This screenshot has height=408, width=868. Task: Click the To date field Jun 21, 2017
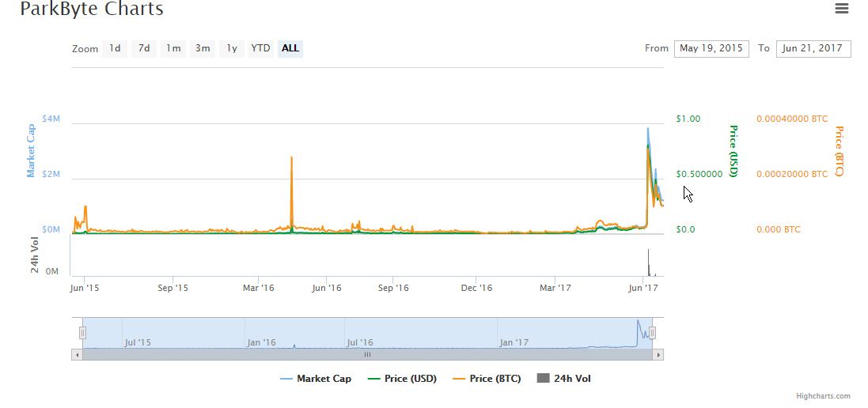click(x=813, y=49)
